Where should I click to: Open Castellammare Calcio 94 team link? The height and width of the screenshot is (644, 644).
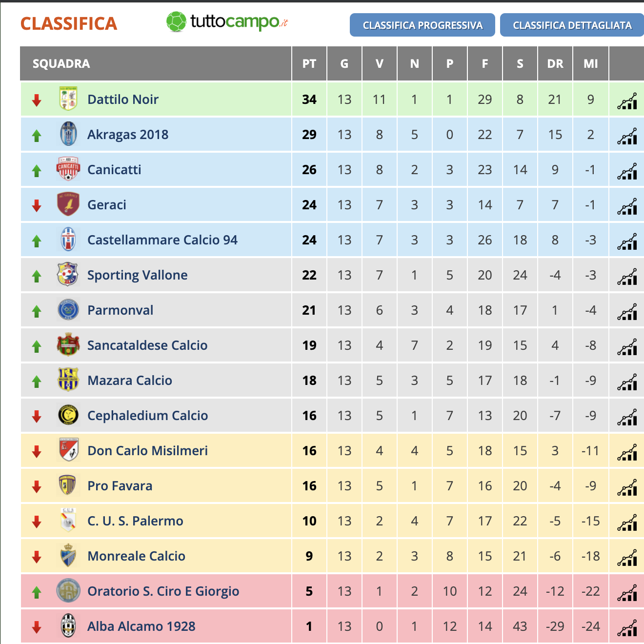click(x=162, y=240)
